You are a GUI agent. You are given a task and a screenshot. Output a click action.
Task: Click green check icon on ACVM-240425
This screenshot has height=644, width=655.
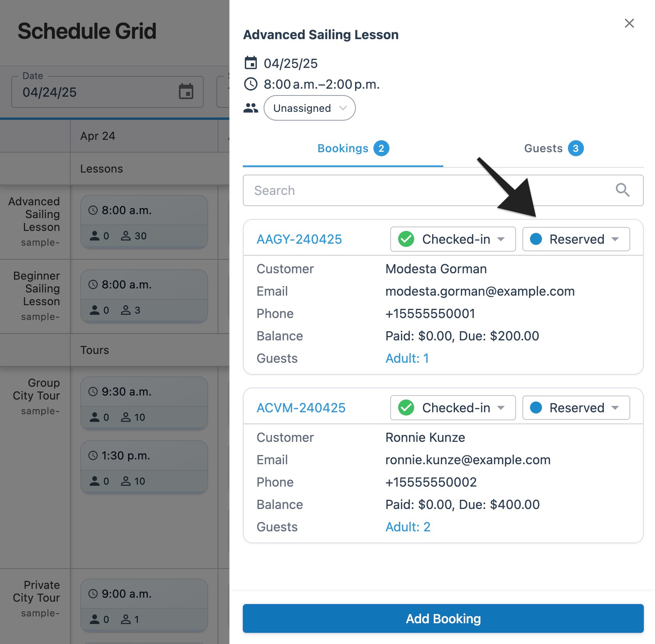tap(406, 408)
